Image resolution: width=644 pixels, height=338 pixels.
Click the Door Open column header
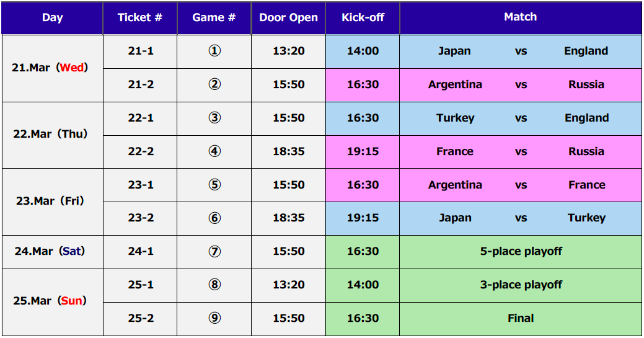(288, 18)
